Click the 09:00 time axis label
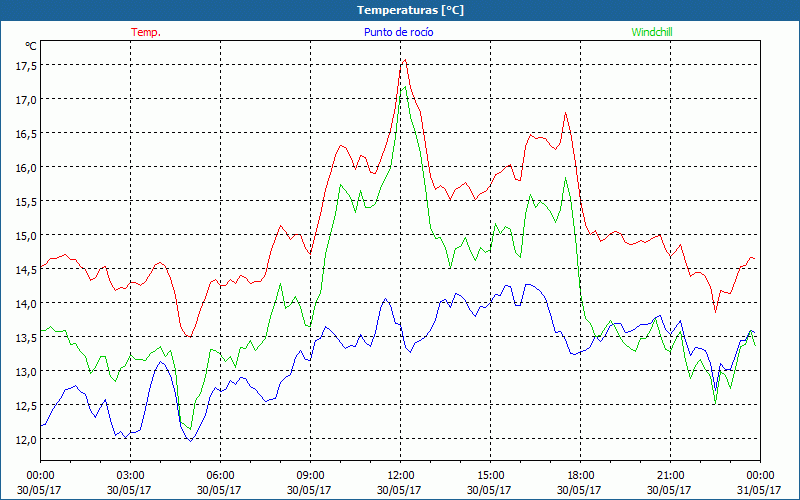The image size is (800, 500). tap(310, 475)
